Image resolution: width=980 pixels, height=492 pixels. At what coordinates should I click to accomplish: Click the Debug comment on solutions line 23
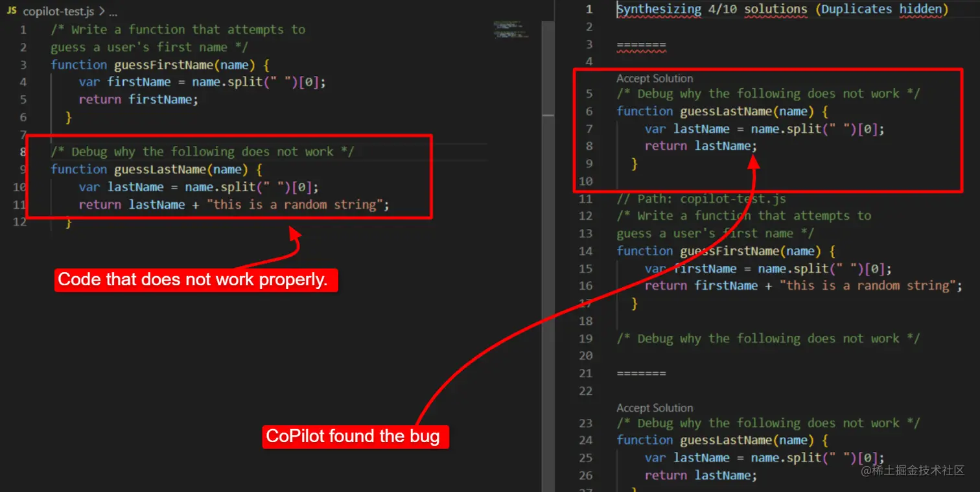pos(768,423)
